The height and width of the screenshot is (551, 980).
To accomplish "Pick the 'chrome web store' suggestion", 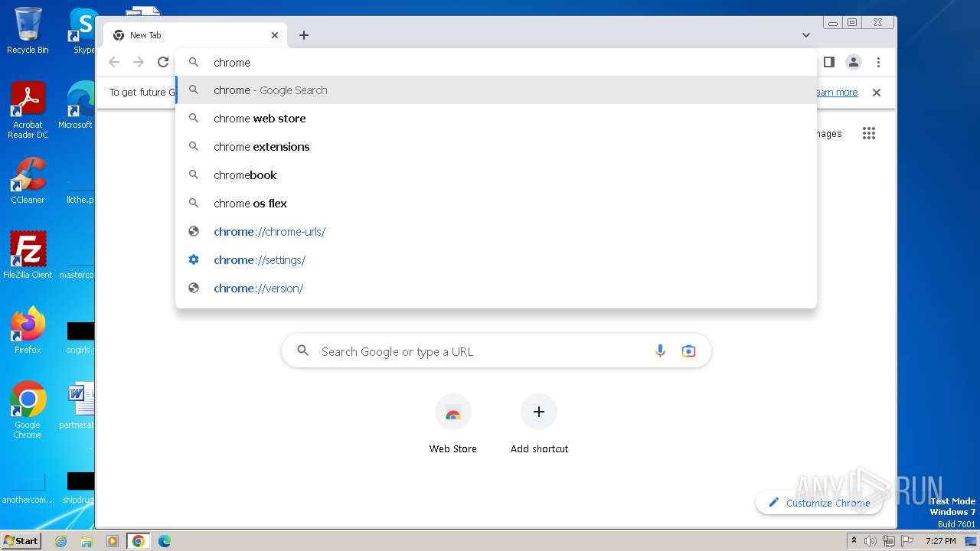I will pyautogui.click(x=496, y=119).
